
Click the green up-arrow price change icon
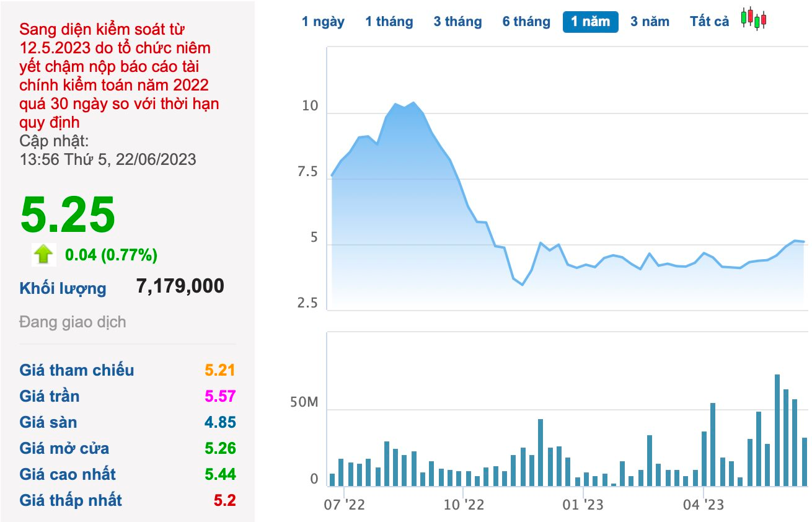coord(43,254)
